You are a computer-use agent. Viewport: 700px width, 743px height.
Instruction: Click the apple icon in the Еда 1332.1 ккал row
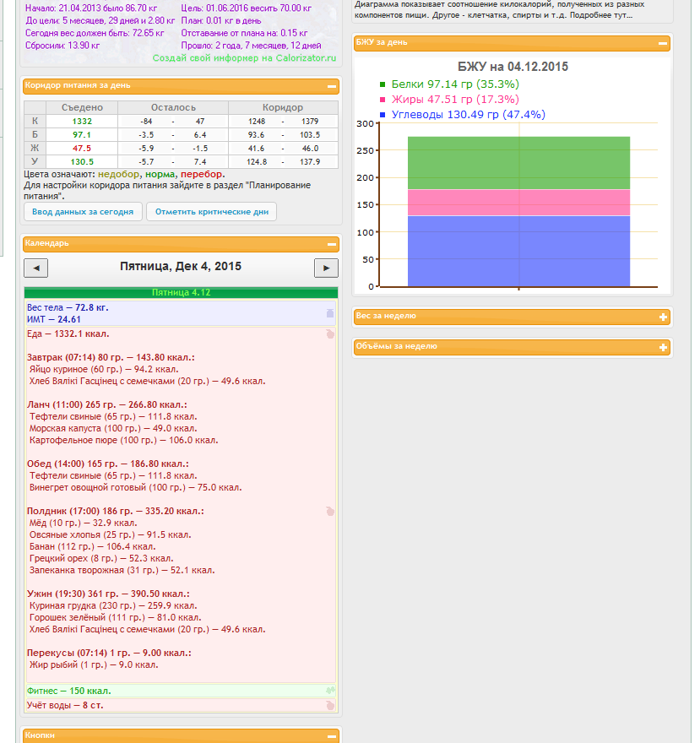[x=330, y=334]
